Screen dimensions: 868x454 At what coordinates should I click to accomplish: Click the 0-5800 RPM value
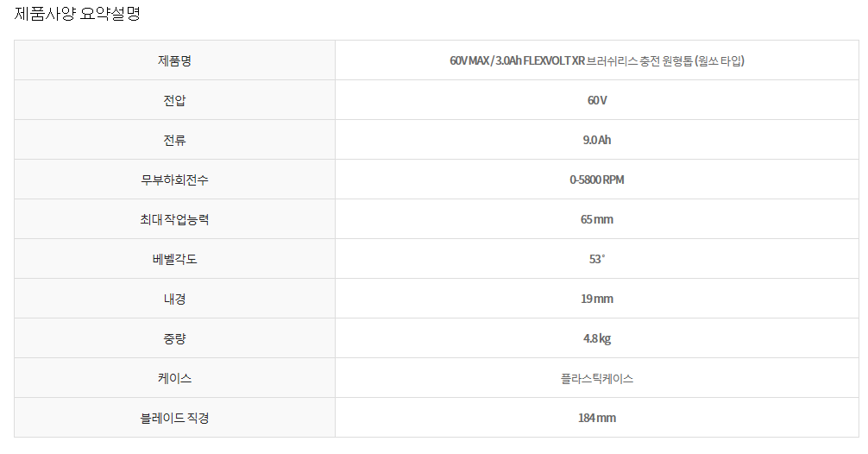596,180
